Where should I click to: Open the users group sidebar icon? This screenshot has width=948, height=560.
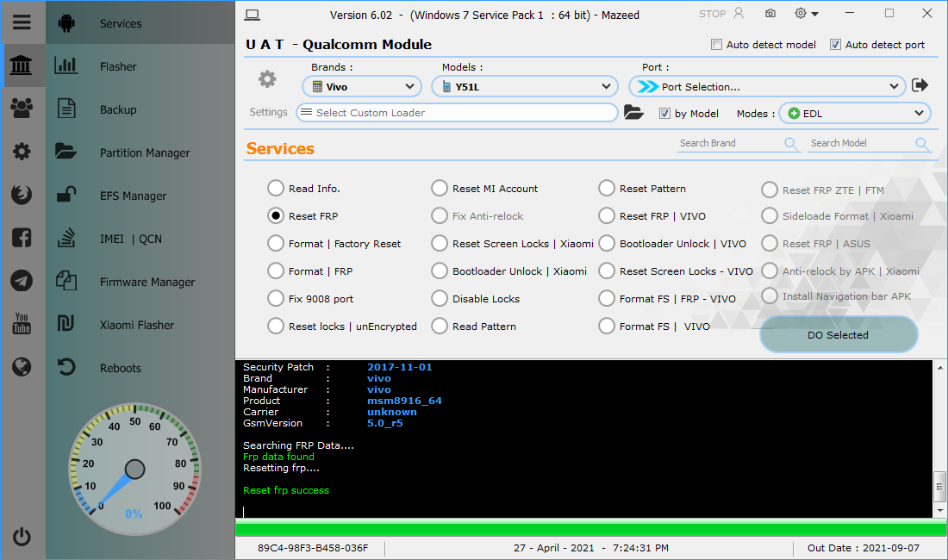22,109
